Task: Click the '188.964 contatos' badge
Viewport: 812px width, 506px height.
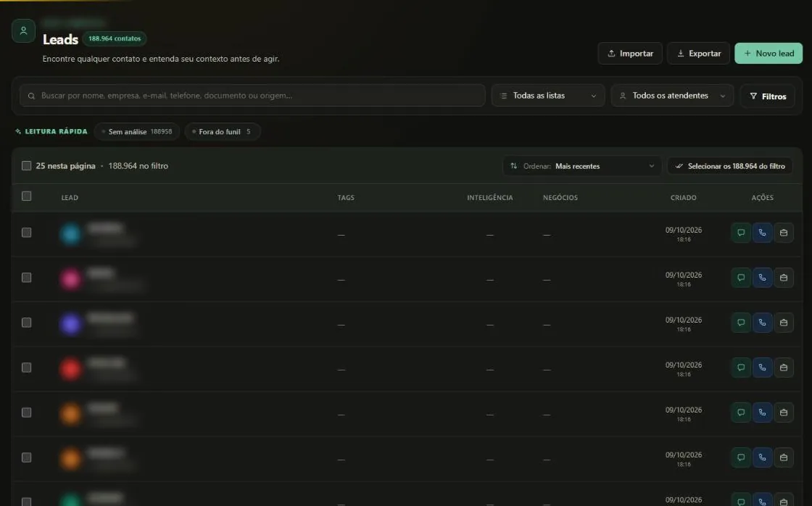Action: pos(115,38)
